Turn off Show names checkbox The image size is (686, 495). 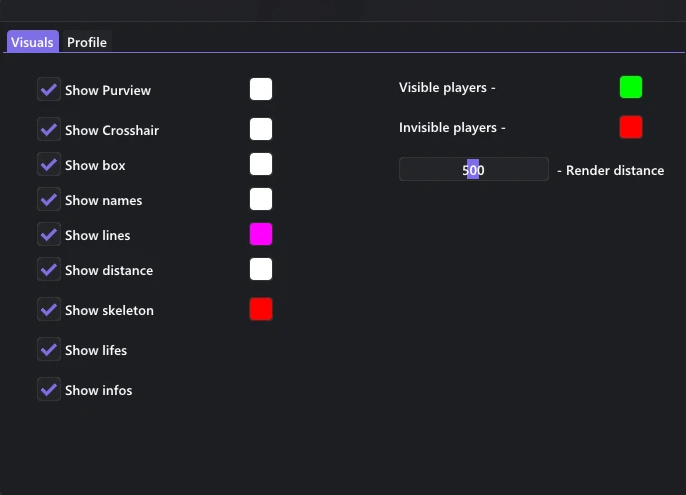tap(49, 200)
